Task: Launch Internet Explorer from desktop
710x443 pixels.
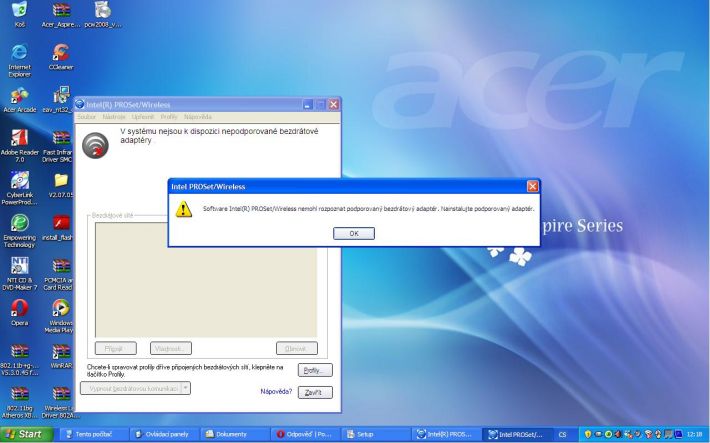Action: coord(19,60)
